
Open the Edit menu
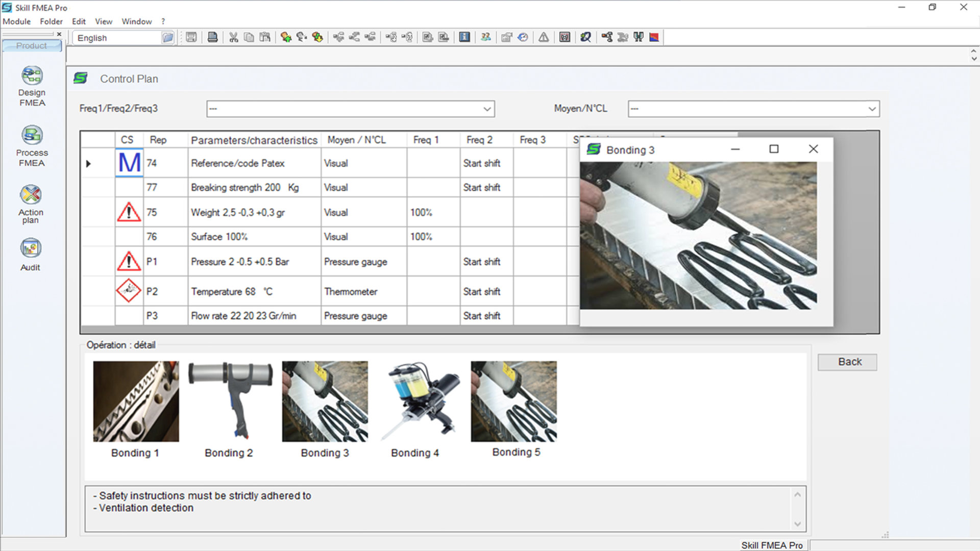[x=79, y=21]
